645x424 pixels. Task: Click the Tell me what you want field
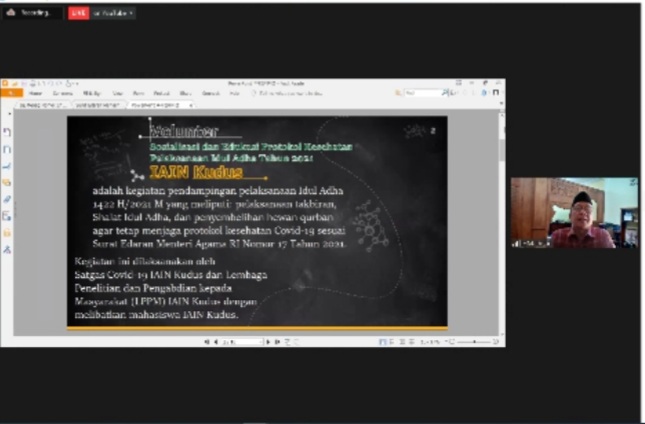(287, 93)
